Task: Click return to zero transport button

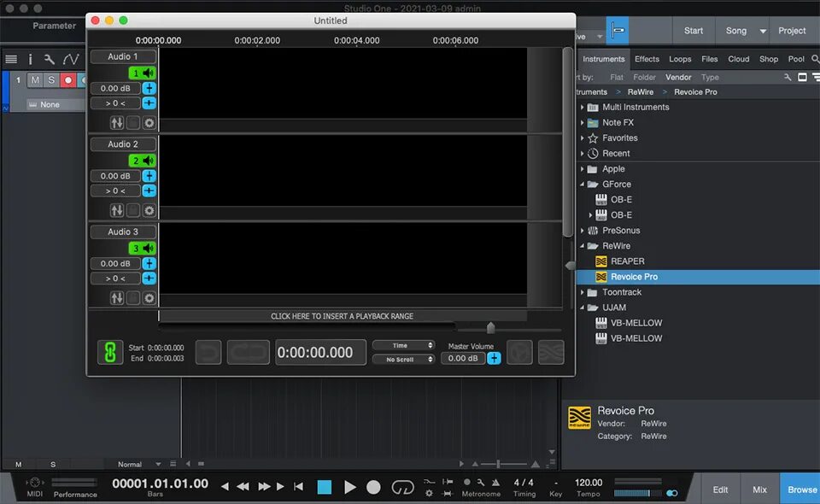Action: tap(299, 487)
